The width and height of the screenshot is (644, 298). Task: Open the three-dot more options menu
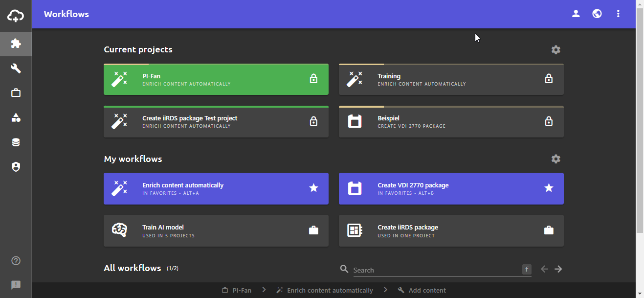[618, 14]
